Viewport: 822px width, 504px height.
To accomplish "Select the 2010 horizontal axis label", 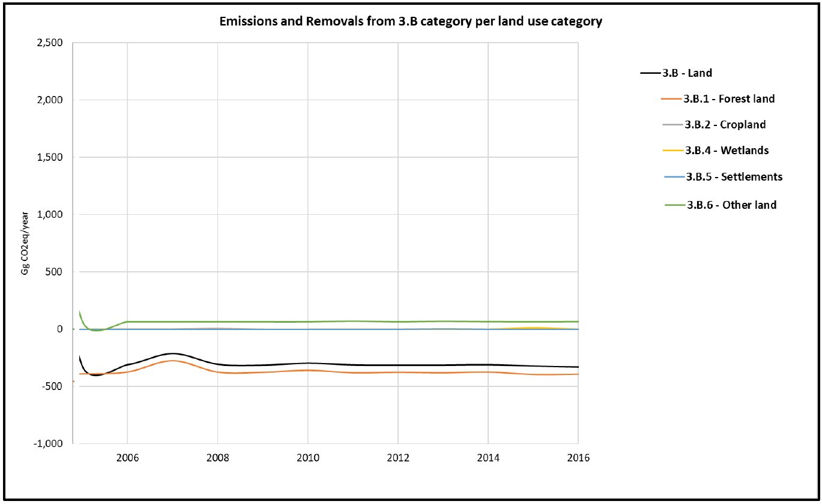I will coord(307,458).
